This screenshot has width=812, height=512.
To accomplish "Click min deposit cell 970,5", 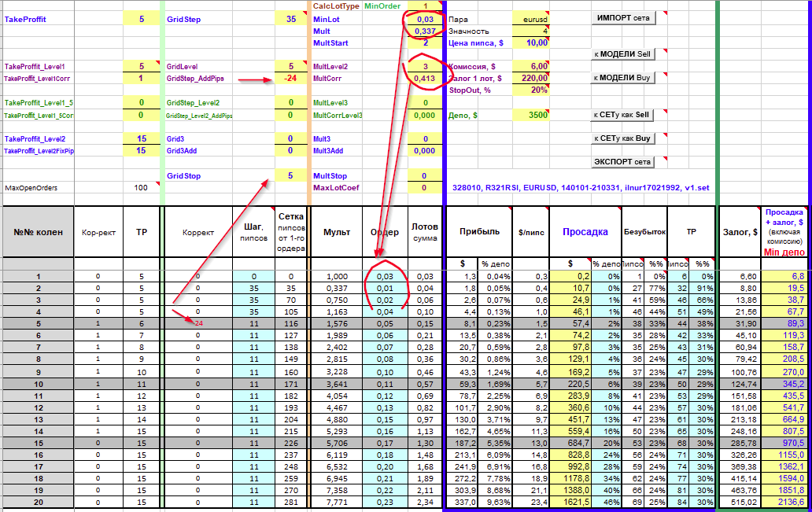I will [784, 443].
